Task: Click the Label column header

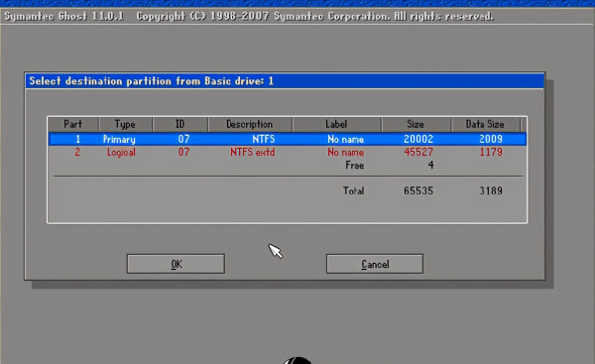Action: [x=336, y=124]
